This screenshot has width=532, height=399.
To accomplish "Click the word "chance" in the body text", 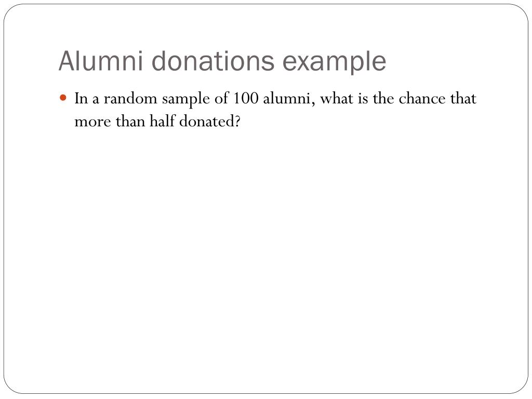I will (x=422, y=99).
